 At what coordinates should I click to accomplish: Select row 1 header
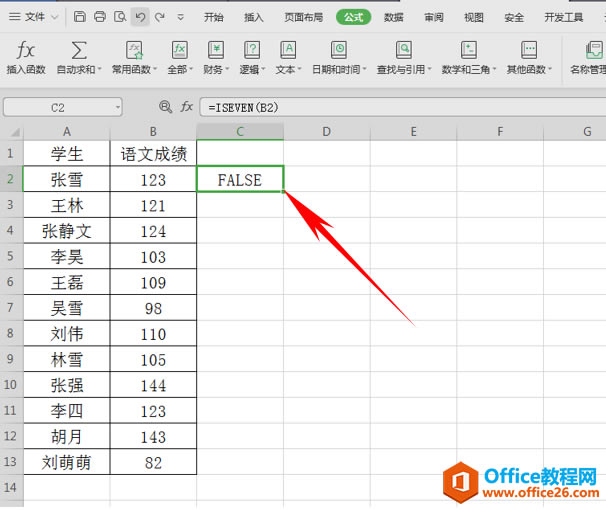[11, 153]
